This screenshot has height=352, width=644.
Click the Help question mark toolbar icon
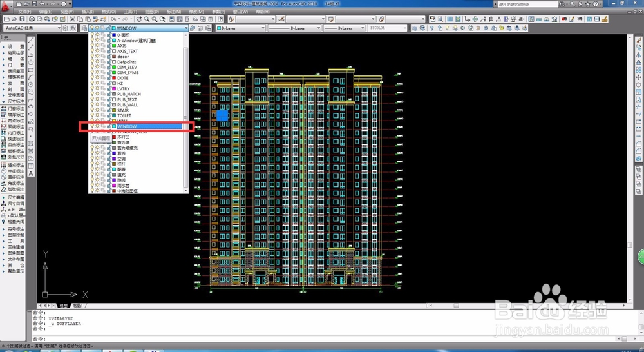[x=220, y=19]
